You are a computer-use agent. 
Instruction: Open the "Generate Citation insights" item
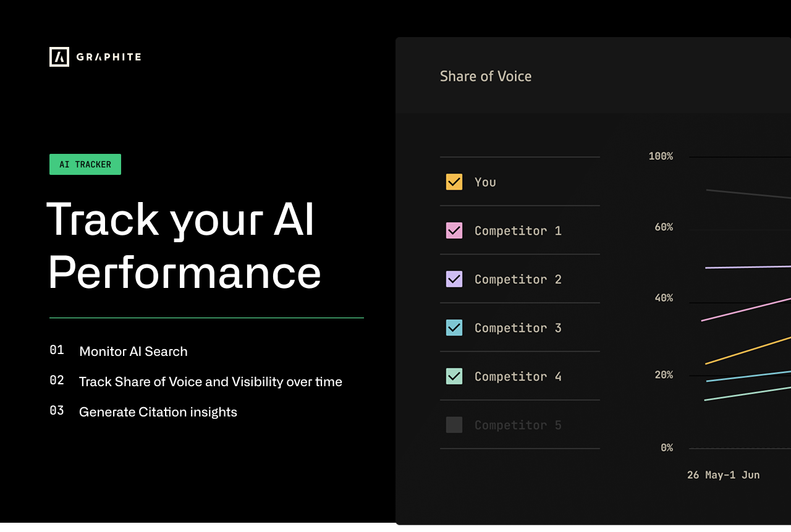[158, 412]
